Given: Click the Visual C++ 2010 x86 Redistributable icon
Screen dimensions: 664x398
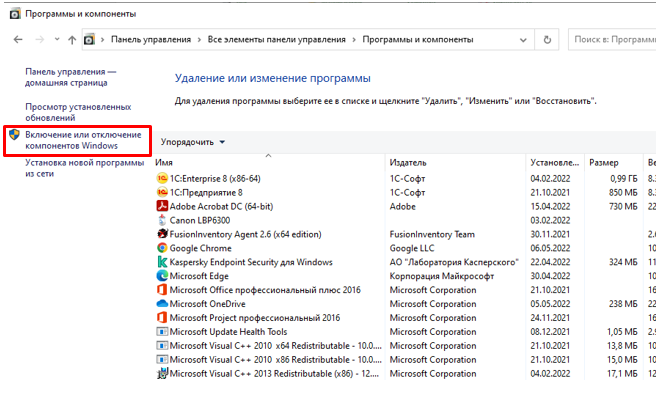Looking at the screenshot, I should [162, 359].
